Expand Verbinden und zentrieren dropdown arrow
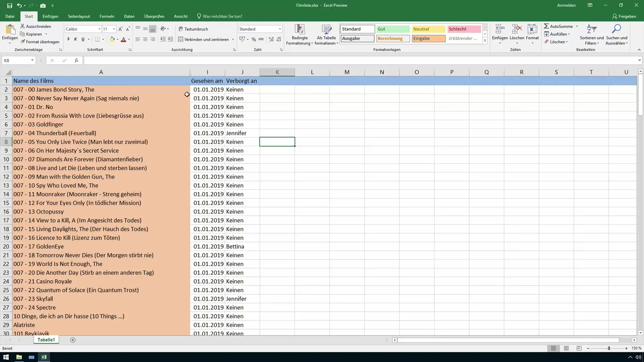Screen dimensions: 644x362 pos(233,40)
